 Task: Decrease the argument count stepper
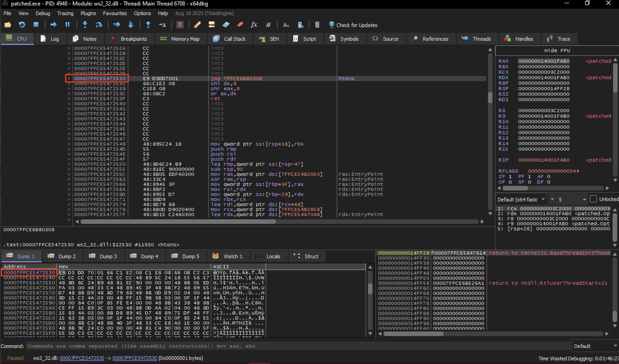tap(552, 199)
